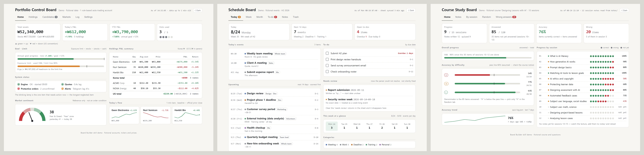This screenshot has width=644, height=155.
Task: Click the Fear & Greed gauge
Action: click(32, 115)
